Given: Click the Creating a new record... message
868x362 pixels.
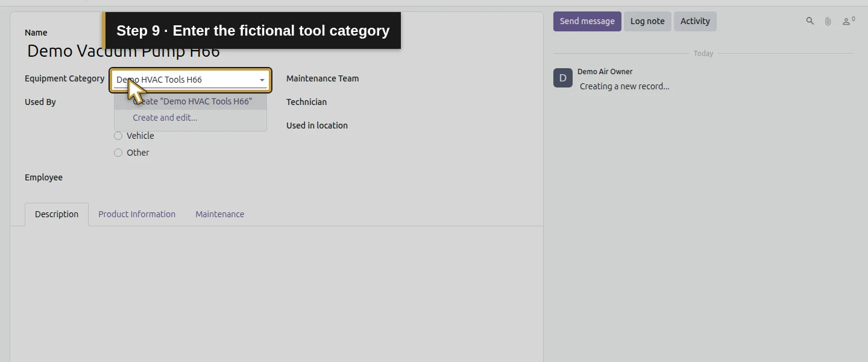Looking at the screenshot, I should click(x=624, y=86).
